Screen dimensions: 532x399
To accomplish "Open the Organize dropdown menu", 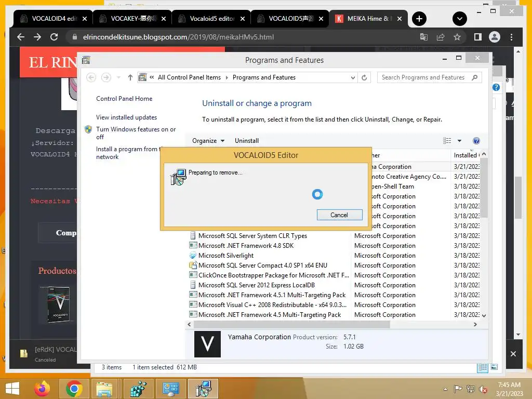I will [x=208, y=140].
